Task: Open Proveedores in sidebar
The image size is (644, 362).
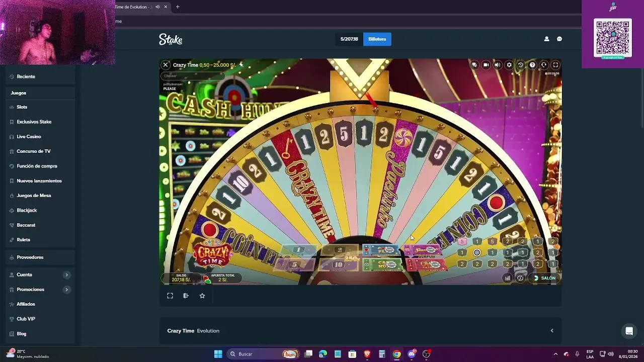Action: pos(30,257)
